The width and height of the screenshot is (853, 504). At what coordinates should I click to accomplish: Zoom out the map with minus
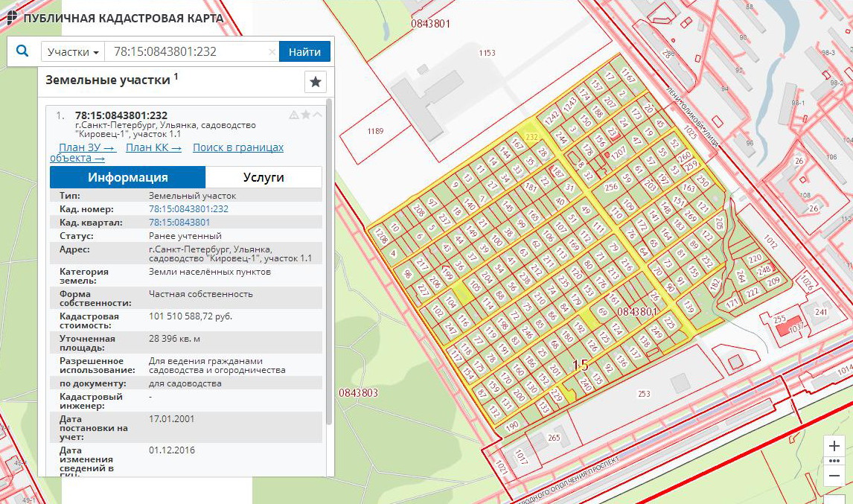click(834, 476)
